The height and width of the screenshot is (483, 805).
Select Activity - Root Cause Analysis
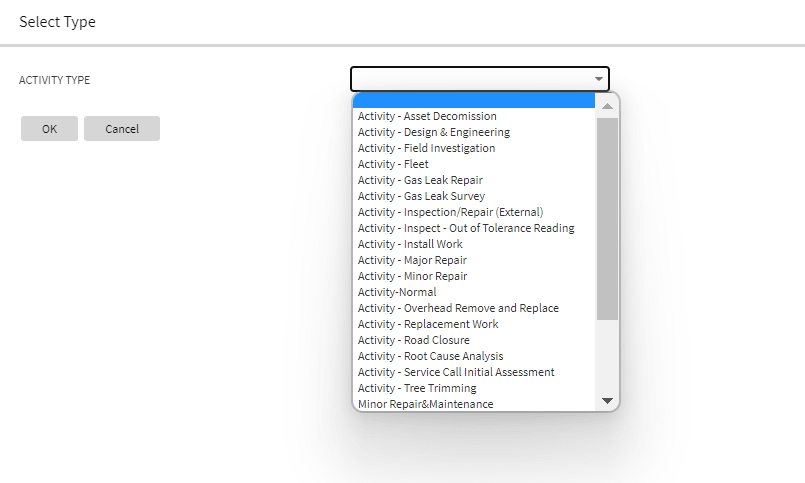pyautogui.click(x=474, y=356)
